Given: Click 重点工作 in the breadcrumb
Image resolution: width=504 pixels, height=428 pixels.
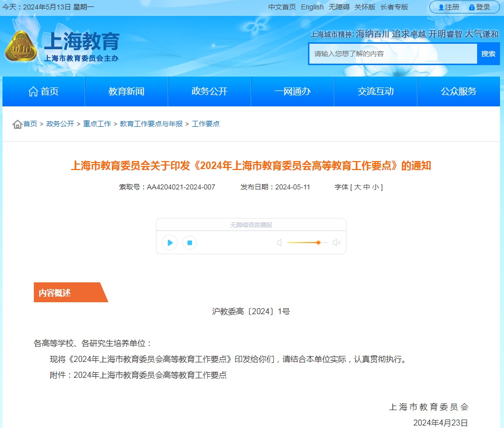Looking at the screenshot, I should tap(97, 124).
